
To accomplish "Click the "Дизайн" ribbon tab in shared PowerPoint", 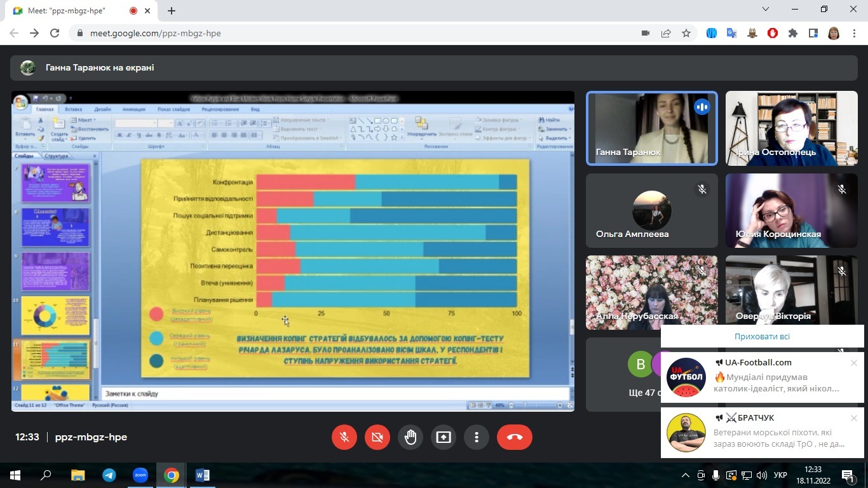I will coord(102,109).
